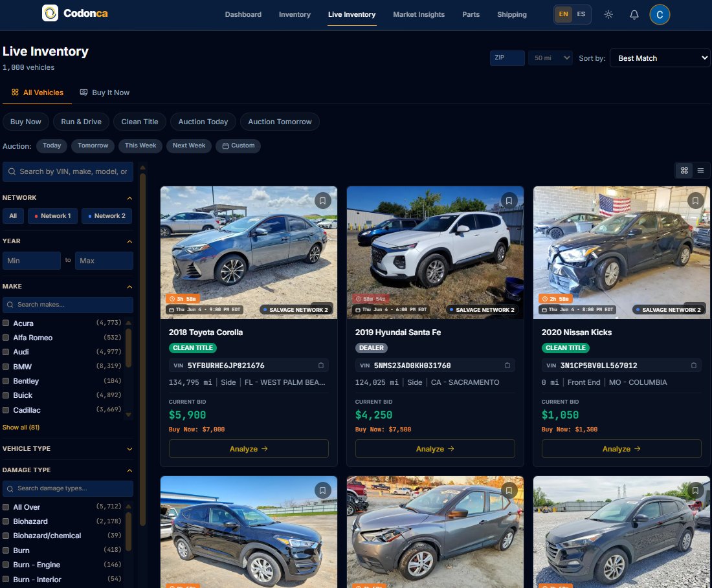The height and width of the screenshot is (588, 712).
Task: Bookmark the 2020 Nissan Kicks listing
Action: [695, 201]
